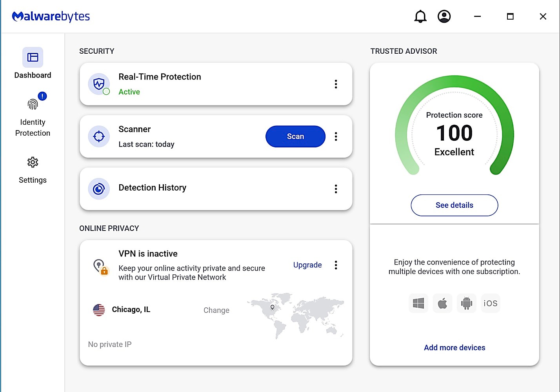
Task: Expand Real-Time Protection options menu
Action: point(336,84)
